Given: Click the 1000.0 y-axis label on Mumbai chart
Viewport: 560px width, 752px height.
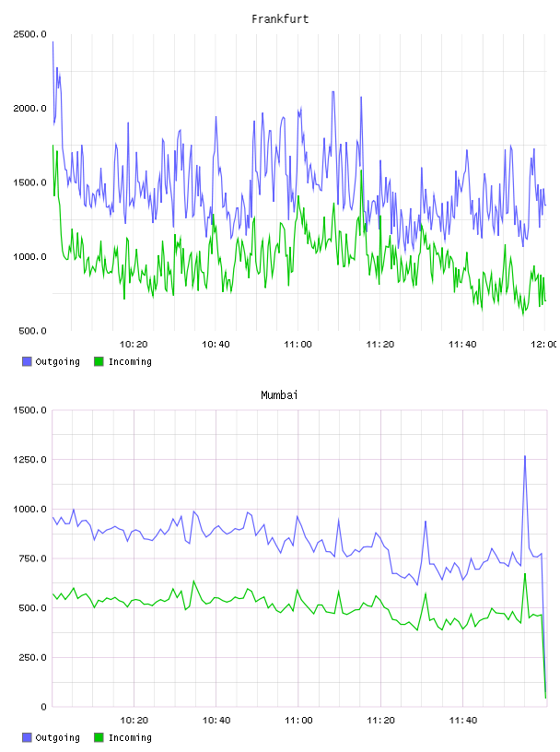Looking at the screenshot, I should pos(30,509).
